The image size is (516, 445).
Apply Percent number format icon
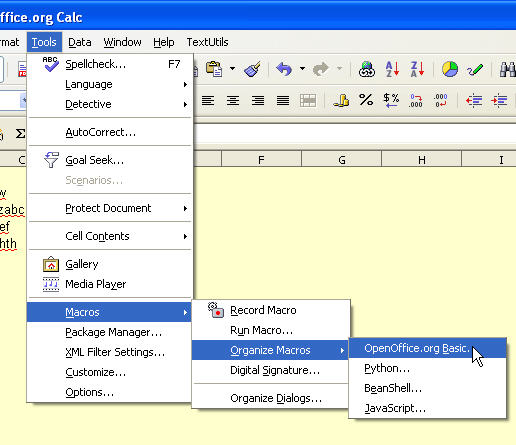click(x=366, y=100)
